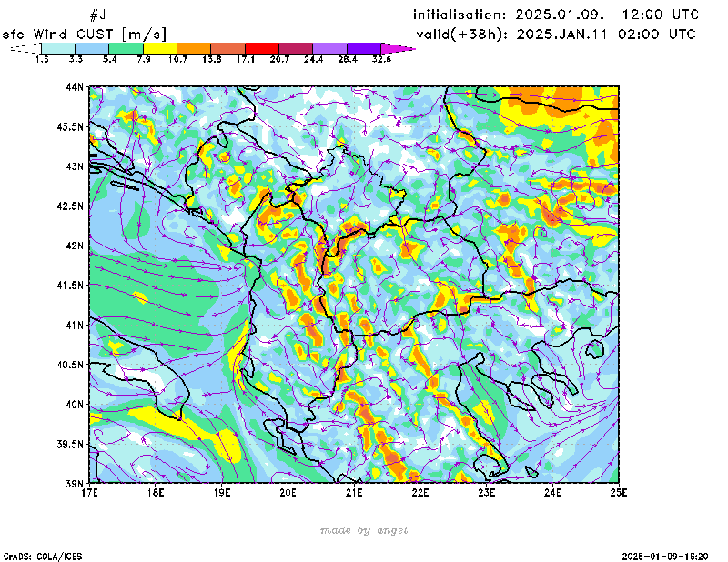Click the 17E longitude axis label
The image size is (728, 562).
[x=89, y=493]
